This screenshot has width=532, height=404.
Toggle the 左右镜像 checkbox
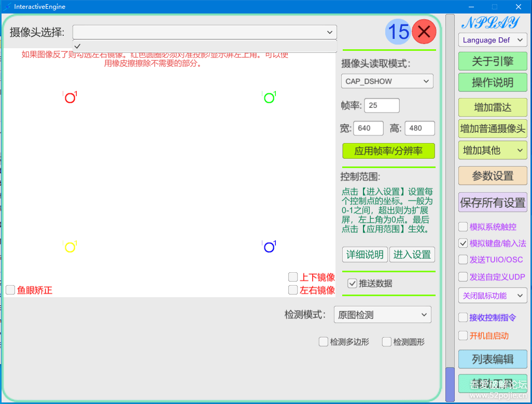tap(293, 290)
